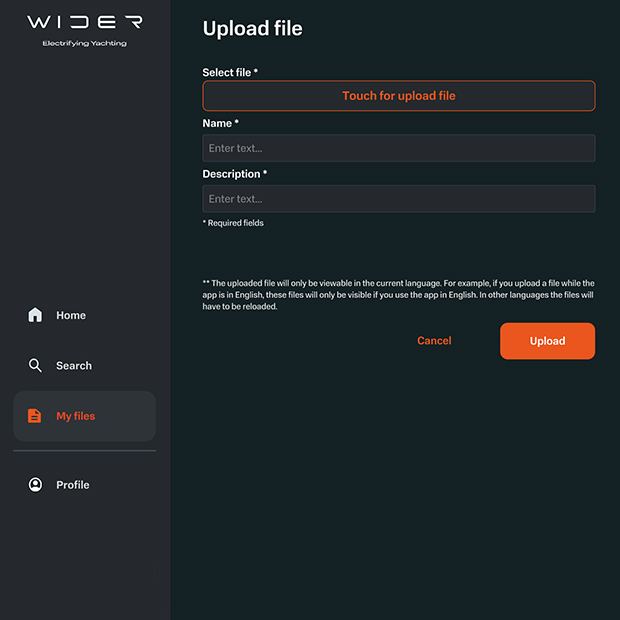Click the 'Name *' field label

[220, 124]
